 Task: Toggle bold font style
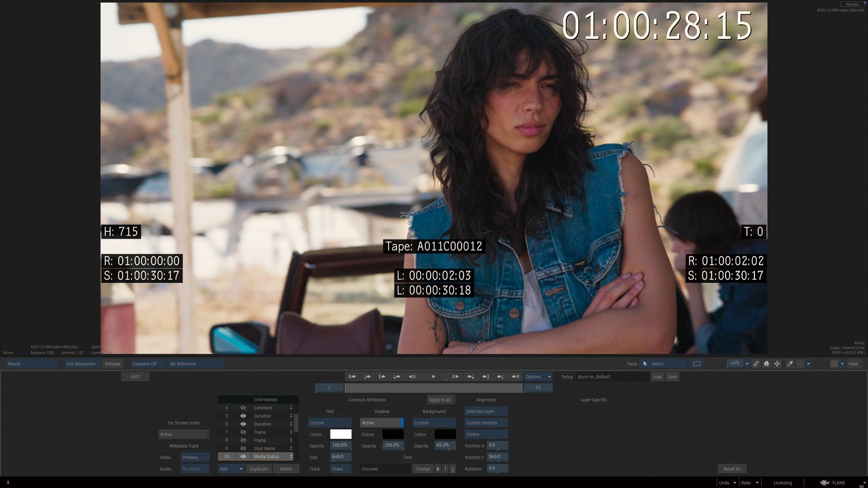tap(437, 469)
